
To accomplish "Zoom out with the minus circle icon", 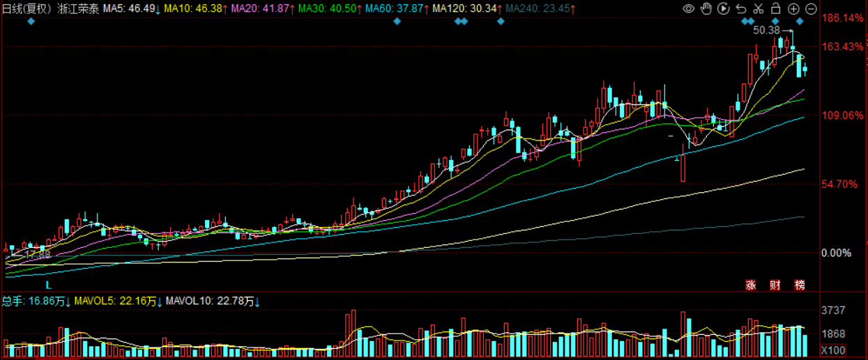I will 811,8.
